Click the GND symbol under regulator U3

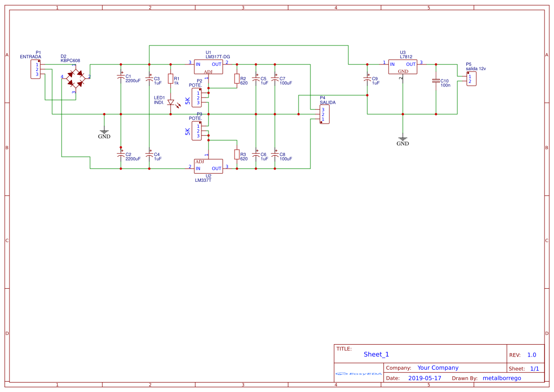coord(402,139)
